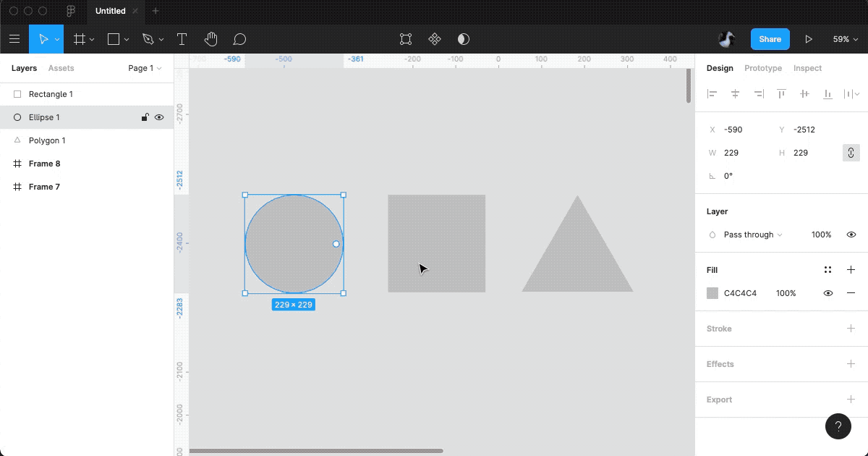This screenshot has width=868, height=456.
Task: Switch to the Prototype tab
Action: click(x=763, y=68)
